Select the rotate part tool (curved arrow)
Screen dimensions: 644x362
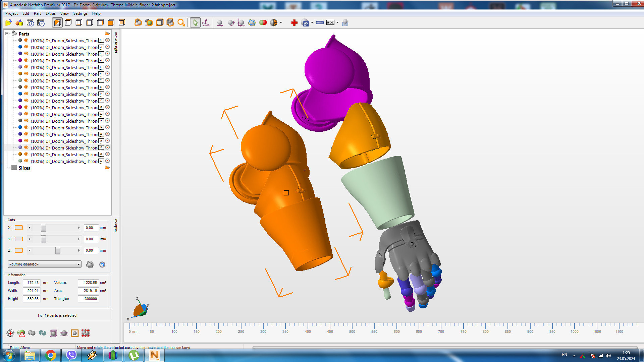pyautogui.click(x=231, y=22)
